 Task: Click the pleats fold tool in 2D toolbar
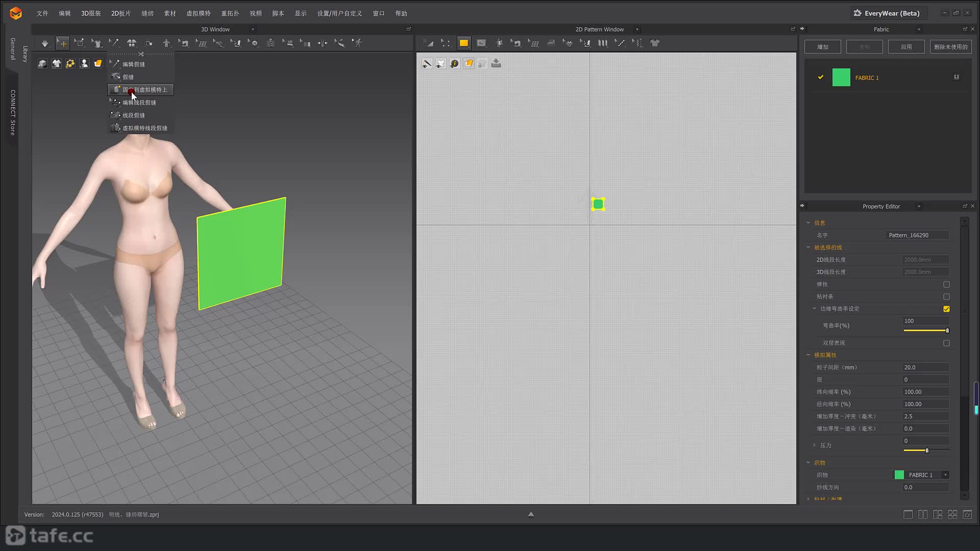603,43
